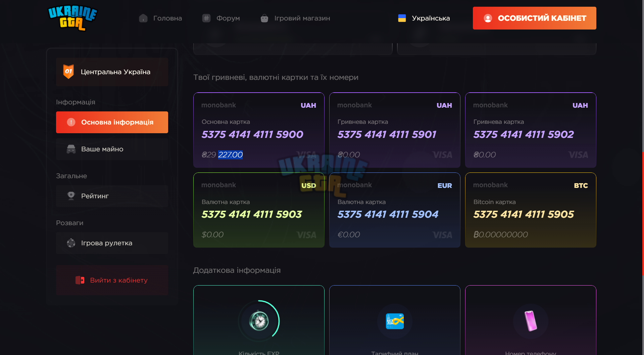Click the VISA logo on card ending 5904
The width and height of the screenshot is (644, 355).
pyautogui.click(x=442, y=235)
